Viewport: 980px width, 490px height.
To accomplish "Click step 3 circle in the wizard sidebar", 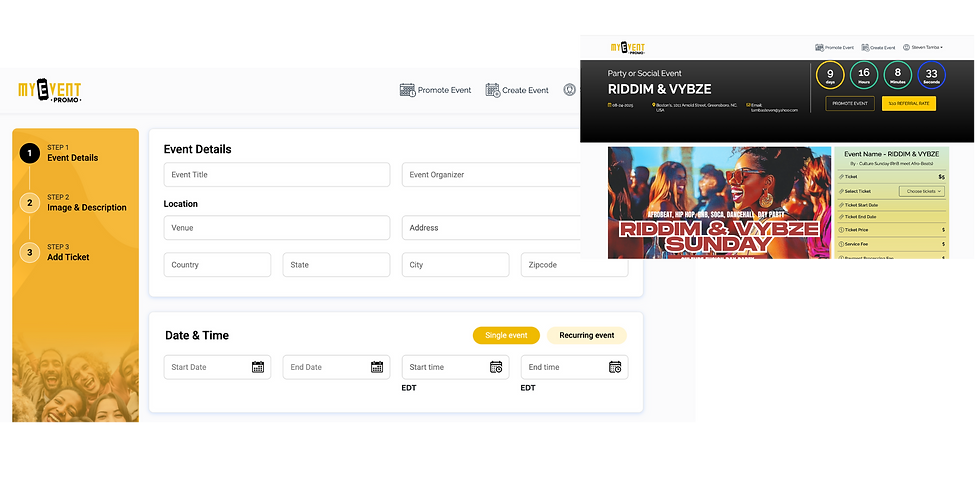I will [x=29, y=252].
